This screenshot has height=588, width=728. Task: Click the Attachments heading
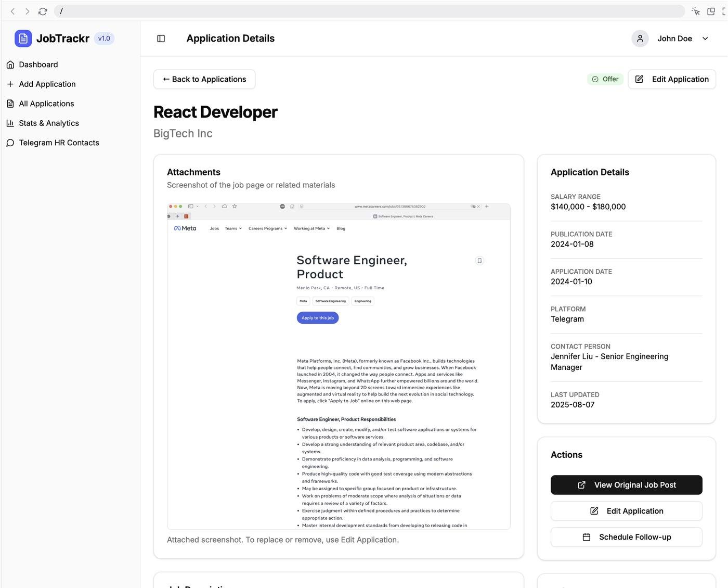tap(193, 172)
